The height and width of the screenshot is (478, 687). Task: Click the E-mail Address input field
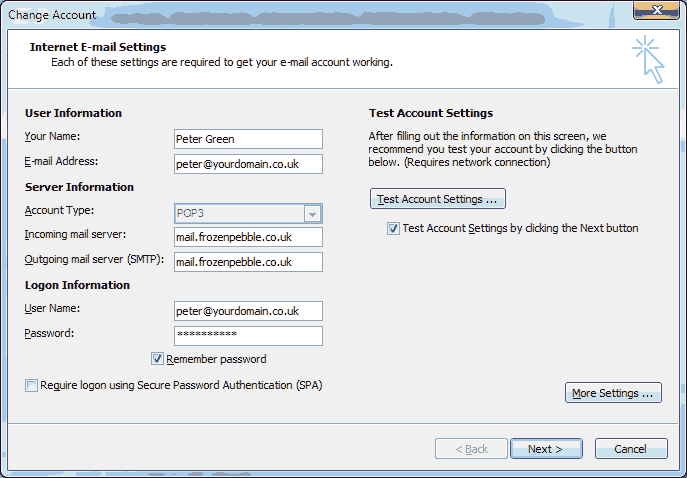point(248,164)
